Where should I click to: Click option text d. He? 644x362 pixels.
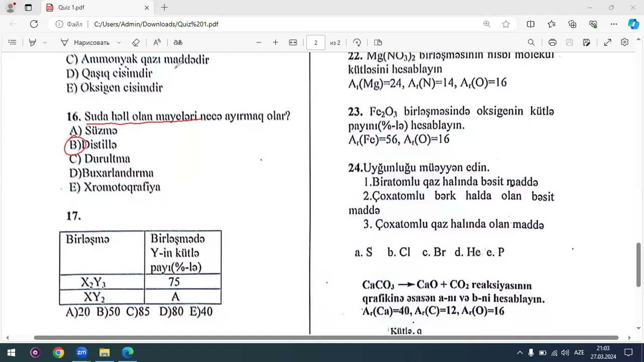(x=468, y=252)
